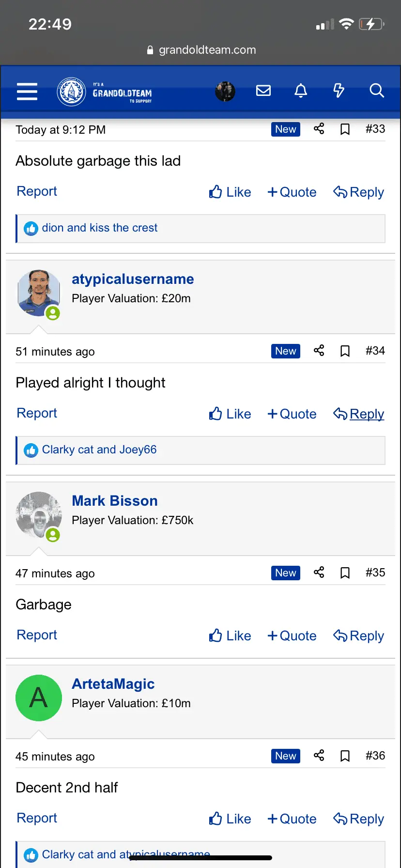The image size is (401, 868).
Task: Like the "Played alright I thought" post
Action: (x=230, y=414)
